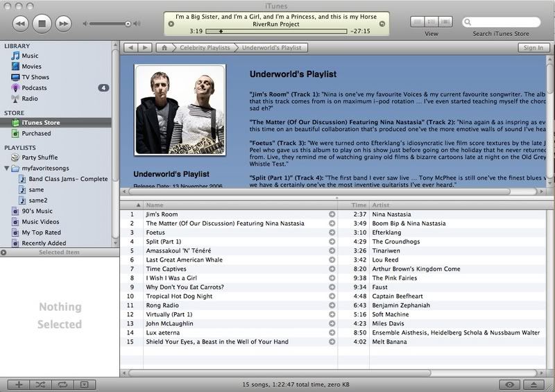
Task: Open Podcasts in the library sidebar
Action: point(34,88)
